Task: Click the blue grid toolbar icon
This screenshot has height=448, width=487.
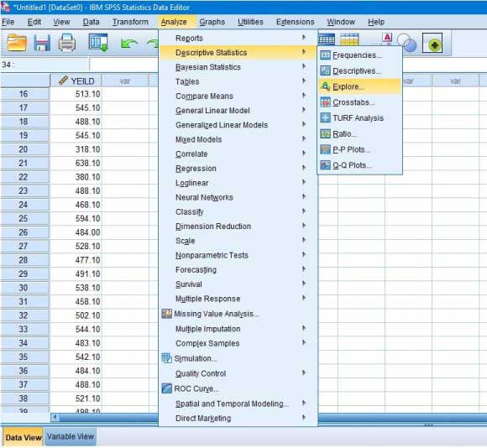Action: tap(327, 39)
